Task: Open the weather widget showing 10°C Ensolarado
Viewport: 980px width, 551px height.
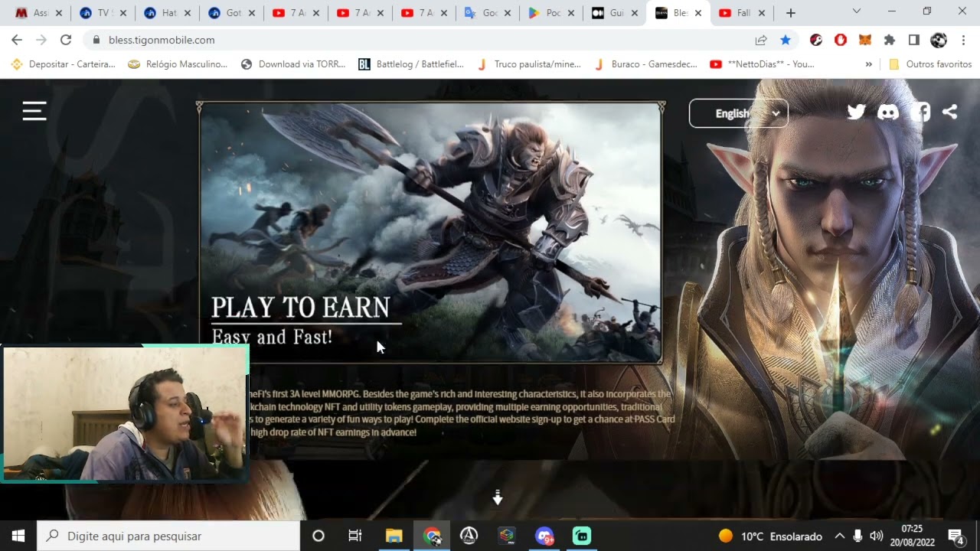Action: tap(770, 536)
